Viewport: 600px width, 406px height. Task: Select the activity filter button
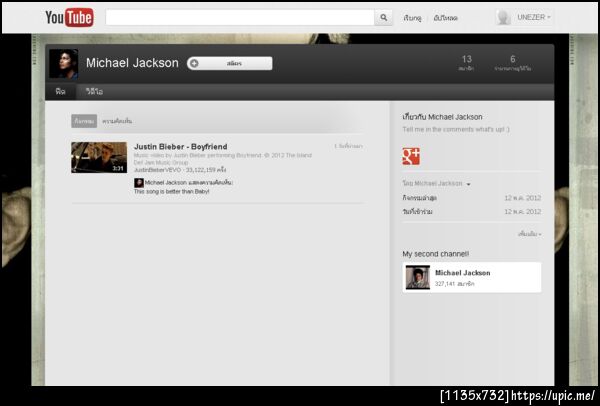point(84,121)
